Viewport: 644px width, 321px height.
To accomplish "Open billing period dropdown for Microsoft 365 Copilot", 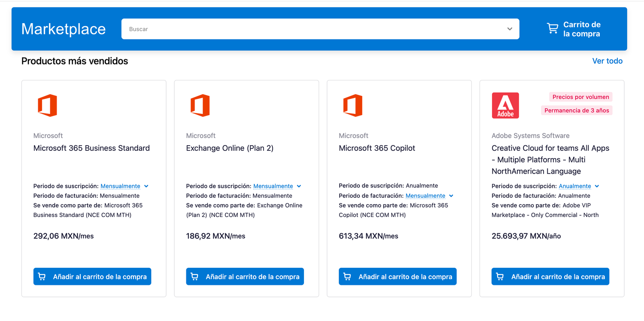I will tap(429, 196).
